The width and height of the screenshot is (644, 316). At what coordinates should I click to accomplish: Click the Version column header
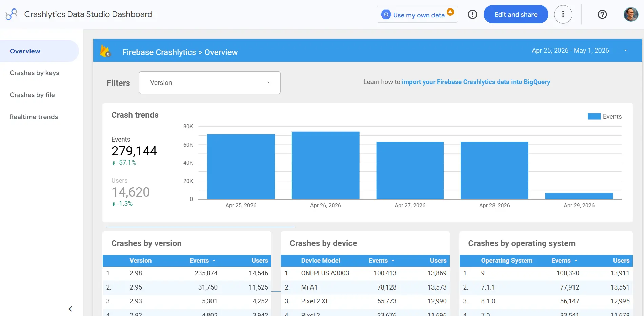(x=140, y=261)
